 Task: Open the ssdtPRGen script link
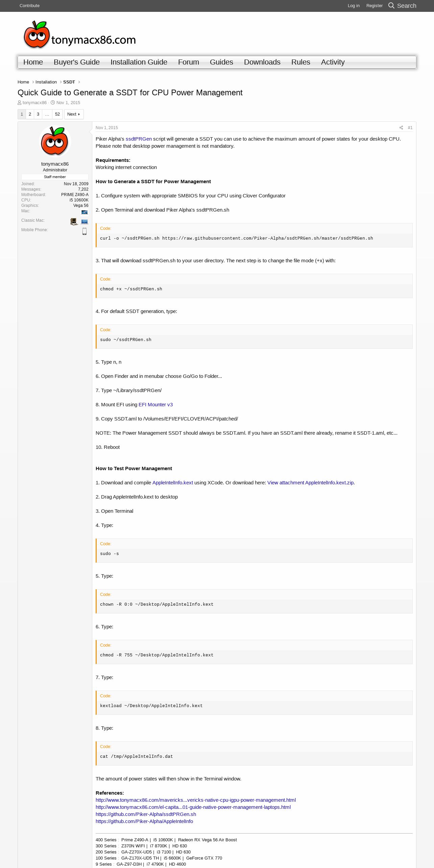pyautogui.click(x=139, y=139)
